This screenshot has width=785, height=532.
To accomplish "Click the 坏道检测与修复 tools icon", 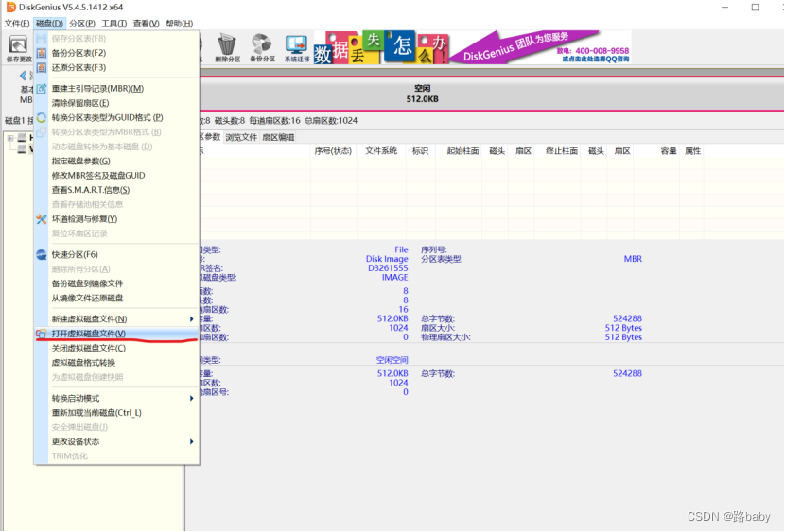I will tap(42, 219).
